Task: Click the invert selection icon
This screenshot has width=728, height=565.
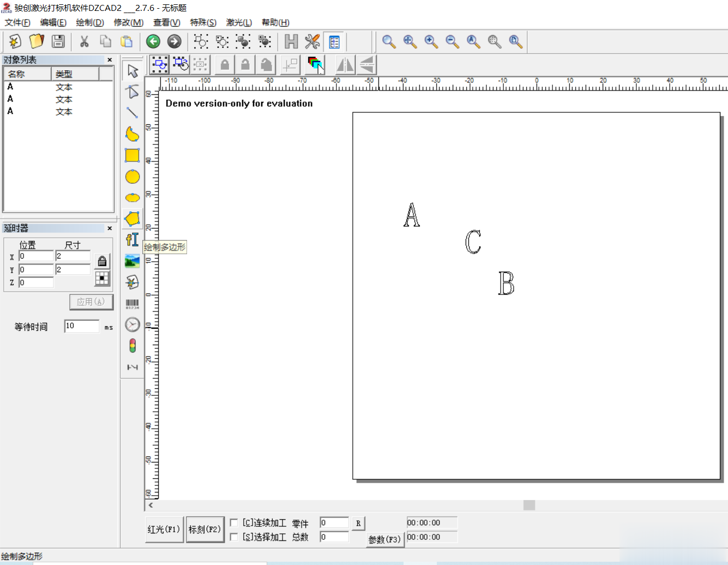Action: click(x=181, y=65)
